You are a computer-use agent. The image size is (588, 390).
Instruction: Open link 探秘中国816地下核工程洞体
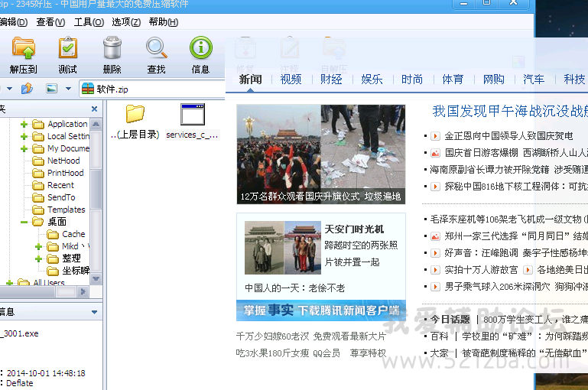516,187
